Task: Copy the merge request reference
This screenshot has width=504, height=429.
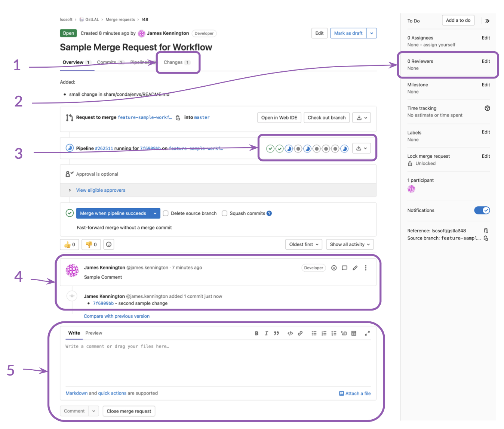Action: pyautogui.click(x=486, y=231)
